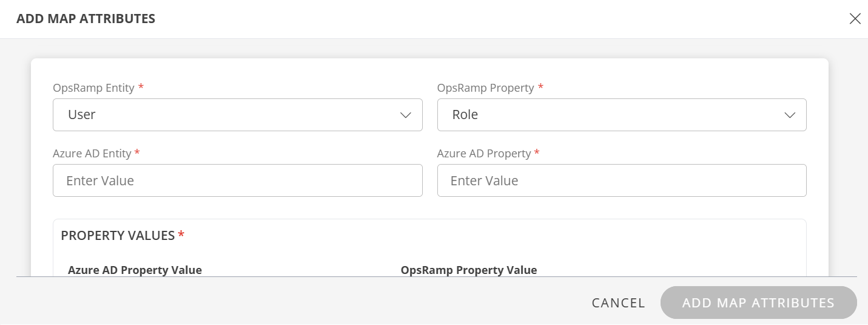Image resolution: width=868 pixels, height=325 pixels.
Task: Focus the Azure AD Entity input field
Action: [237, 180]
